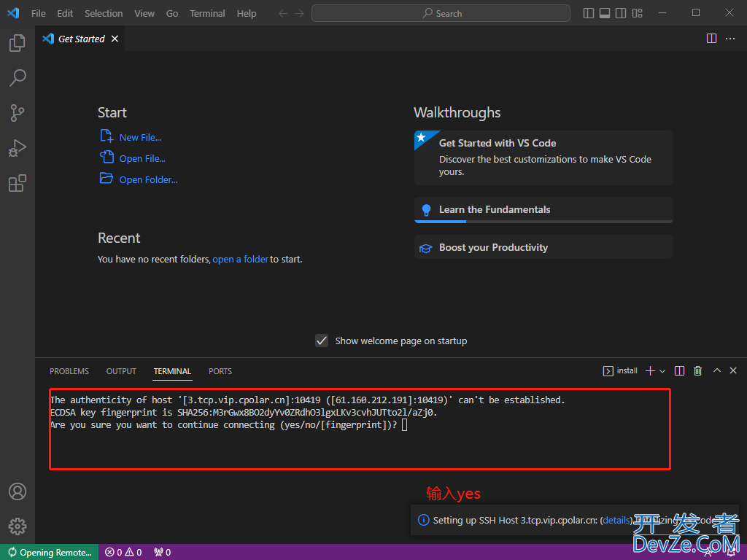Switch to the PROBLEMS panel tab
Screen dimensions: 747x560
click(69, 371)
